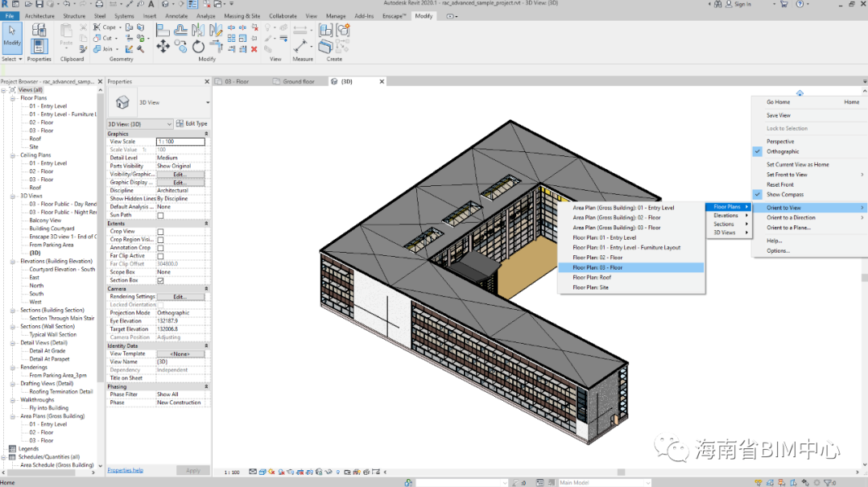This screenshot has width=868, height=487.
Task: Click the Move tool icon
Action: (x=163, y=47)
